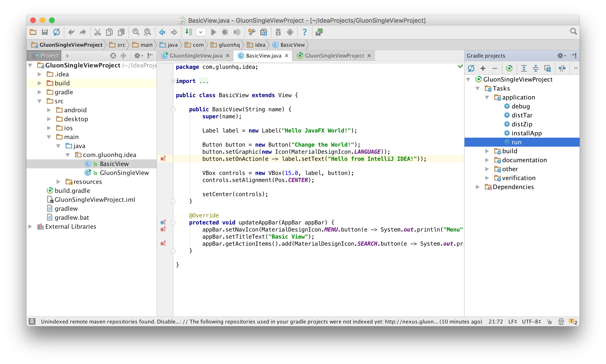
Task: Click the Execute Gradle Task green icon
Action: [x=509, y=68]
